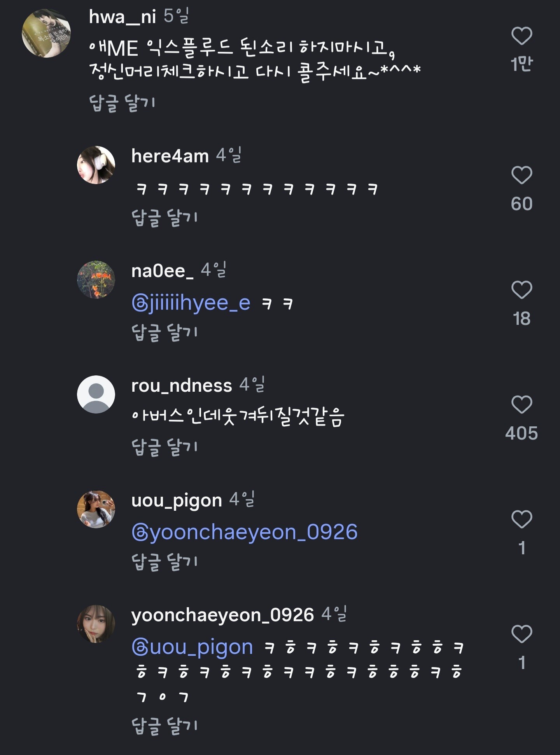Screen dimensions: 560x755
Task: Tap the heart on here4am's reply
Action: pos(521,175)
